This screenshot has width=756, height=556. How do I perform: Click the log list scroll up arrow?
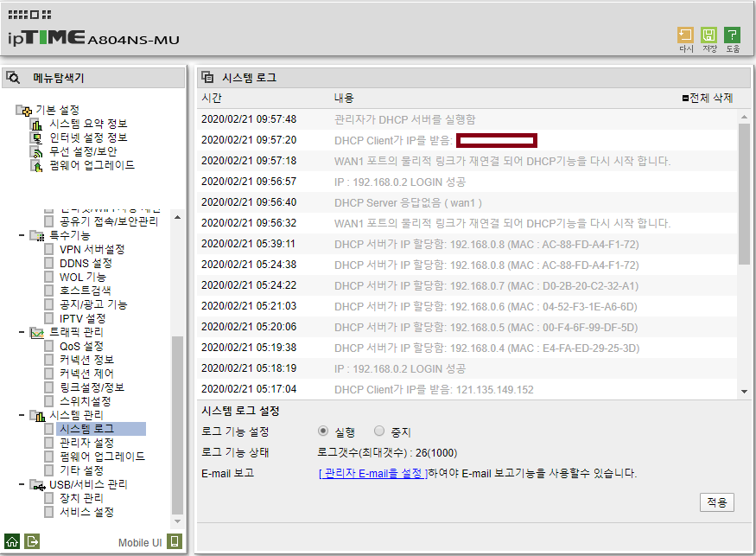[x=744, y=117]
